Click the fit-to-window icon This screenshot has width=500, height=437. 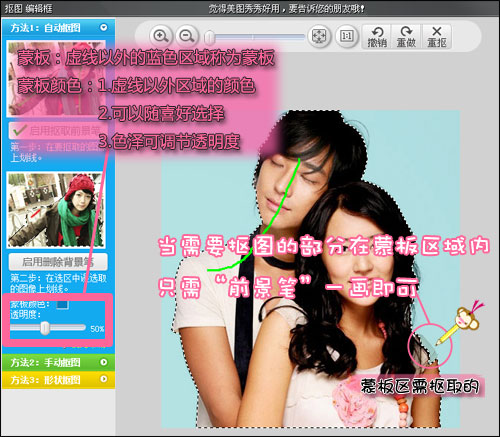(319, 36)
